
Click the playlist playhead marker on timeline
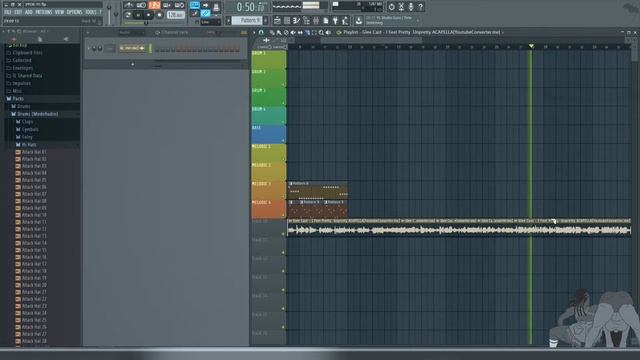[531, 46]
